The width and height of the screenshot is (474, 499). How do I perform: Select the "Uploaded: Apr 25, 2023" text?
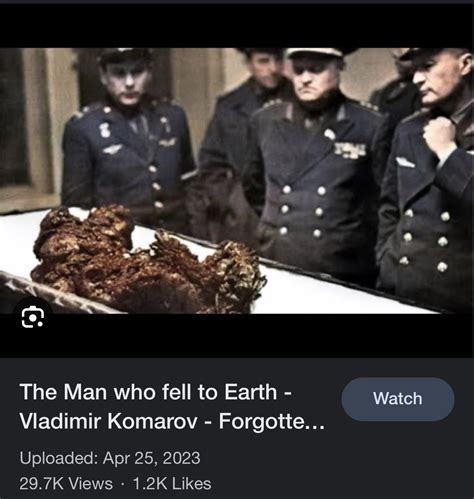110,458
